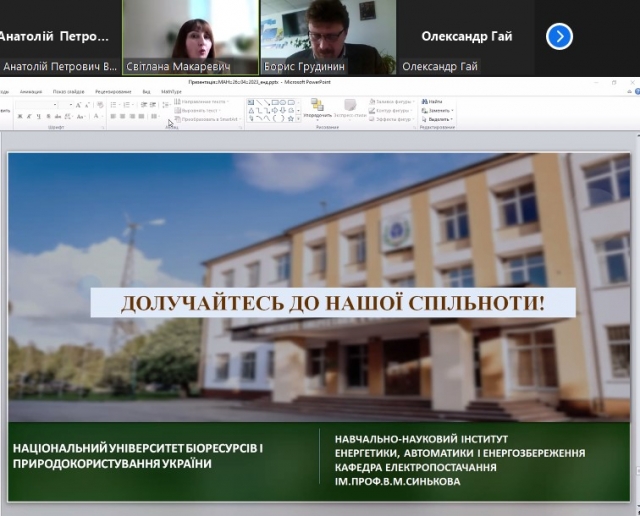Viewport: 640px width, 516px height.
Task: Expand shapes gallery more button
Action: (298, 119)
